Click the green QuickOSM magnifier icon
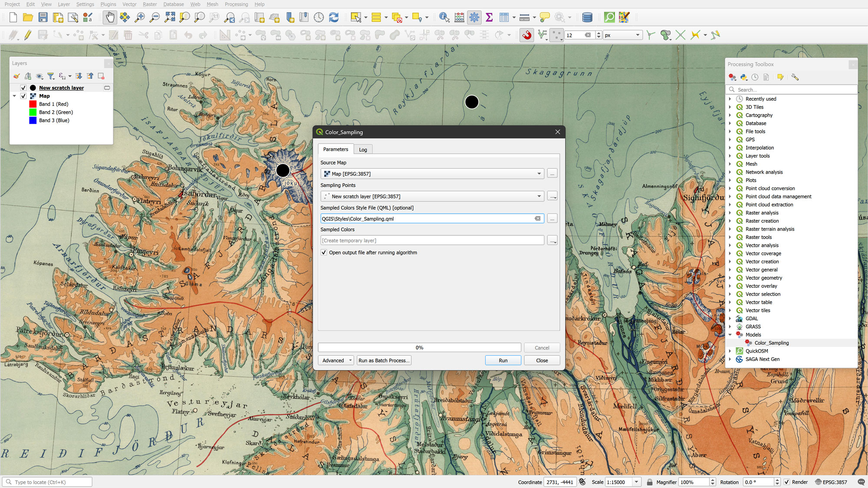868x488 pixels. [x=609, y=17]
